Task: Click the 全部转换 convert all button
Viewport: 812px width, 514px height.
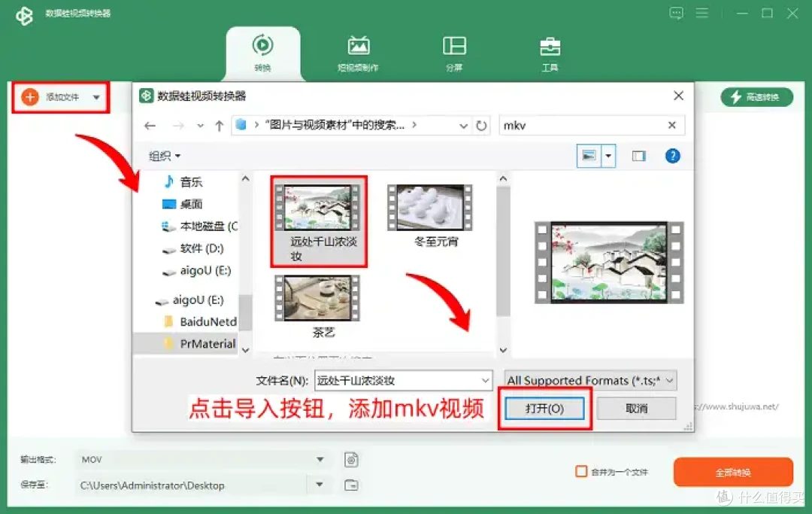Action: click(x=733, y=472)
